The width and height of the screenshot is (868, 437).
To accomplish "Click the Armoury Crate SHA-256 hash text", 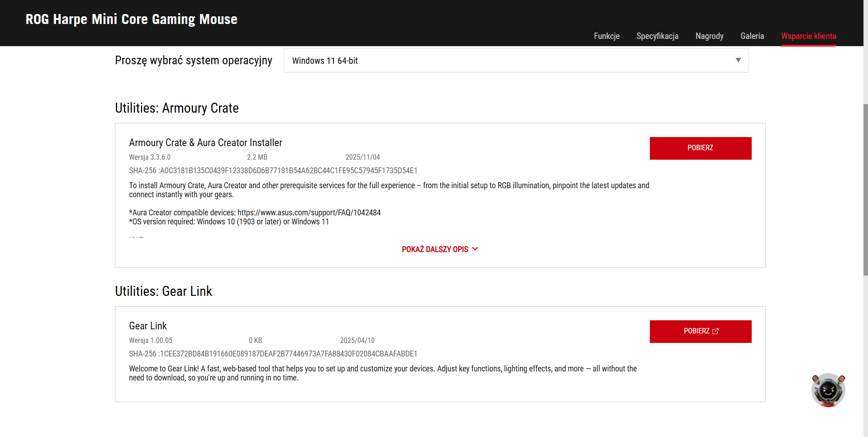I will (273, 171).
